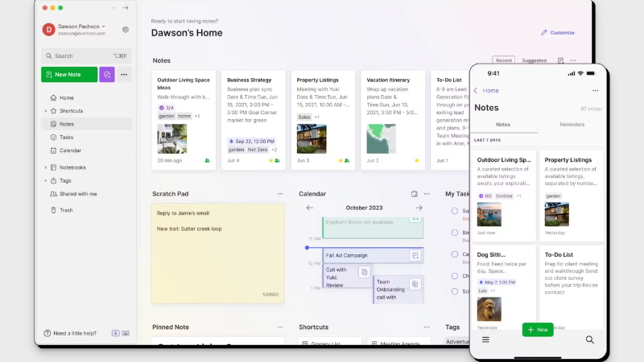Click the Sales tag on Property Listings
This screenshot has width=644, height=362.
pos(304,117)
